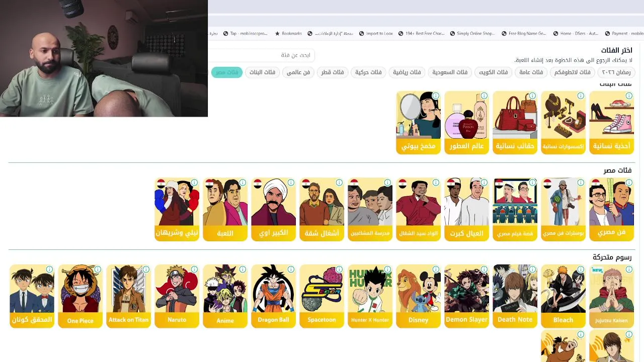
Task: Open the Payment bookmark
Action: pos(624,34)
